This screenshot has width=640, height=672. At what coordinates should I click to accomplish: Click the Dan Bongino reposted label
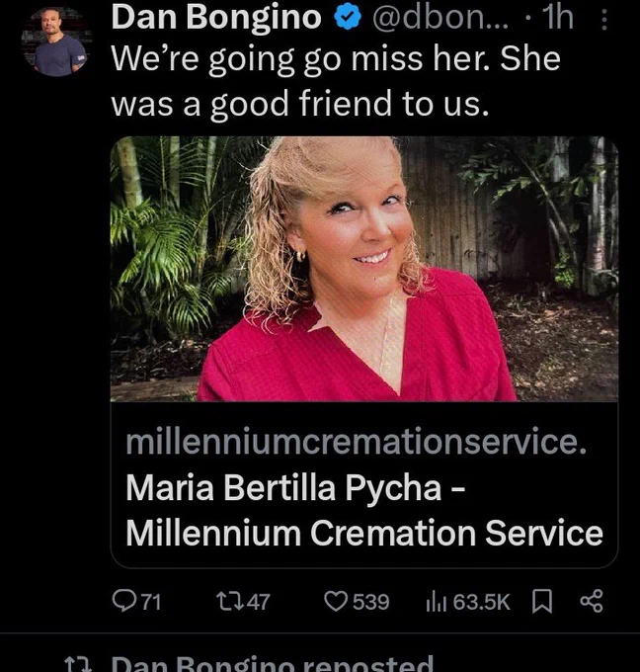(272, 662)
